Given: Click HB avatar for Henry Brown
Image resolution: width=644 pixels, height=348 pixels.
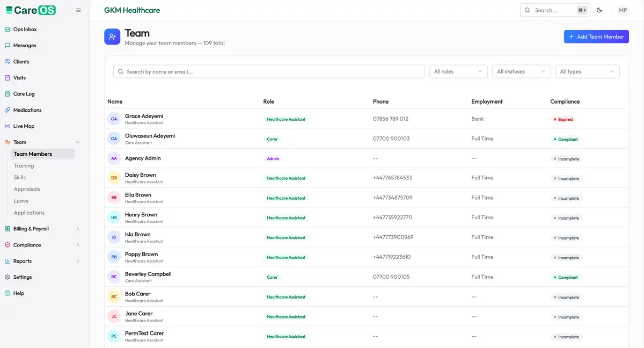Looking at the screenshot, I should pos(114,218).
